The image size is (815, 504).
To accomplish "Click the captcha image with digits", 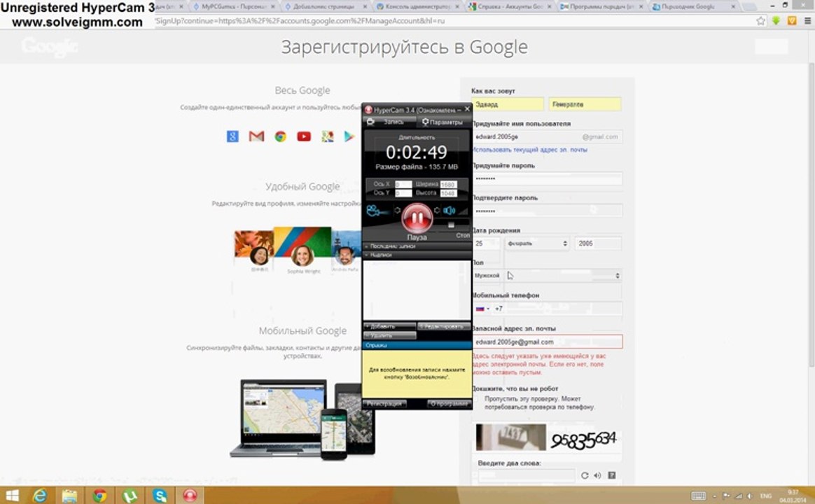I will 547,437.
